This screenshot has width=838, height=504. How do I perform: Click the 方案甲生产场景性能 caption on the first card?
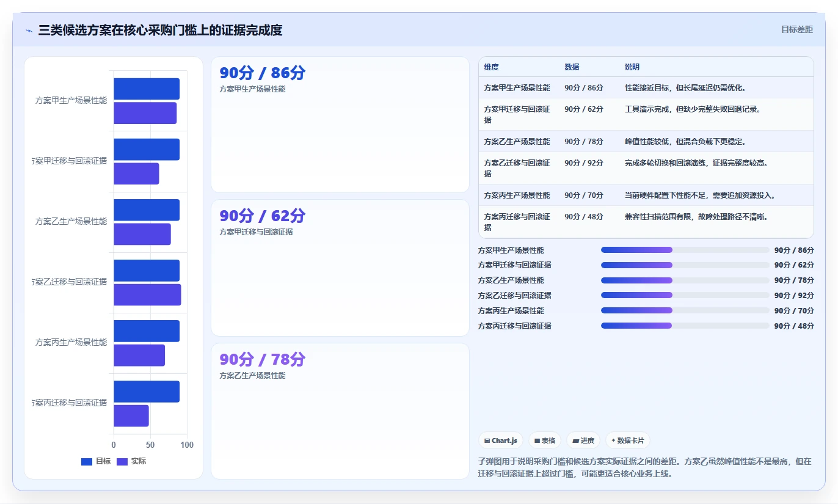pos(253,89)
